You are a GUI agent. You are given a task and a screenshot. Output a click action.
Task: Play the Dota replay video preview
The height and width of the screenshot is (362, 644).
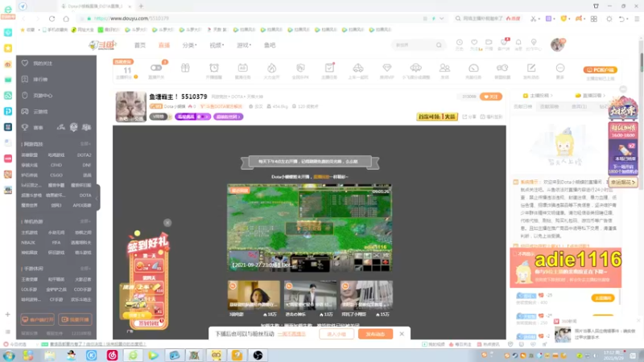coord(310,228)
